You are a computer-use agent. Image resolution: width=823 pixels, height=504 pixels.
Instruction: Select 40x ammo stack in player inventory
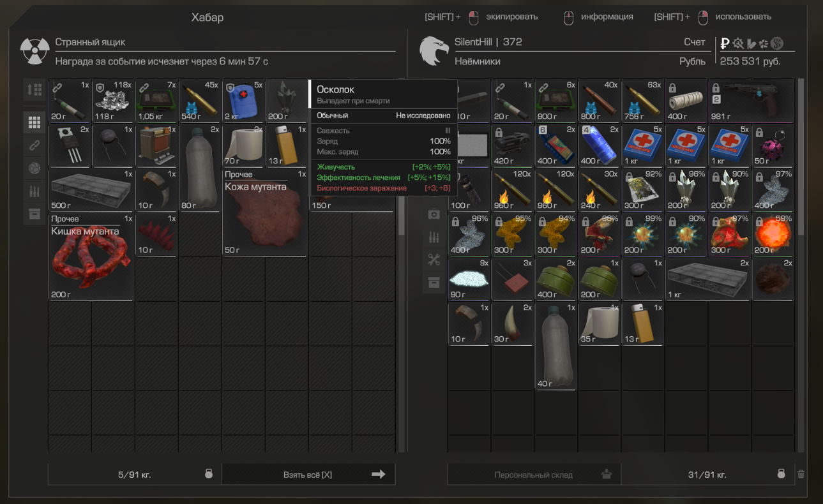(x=599, y=101)
